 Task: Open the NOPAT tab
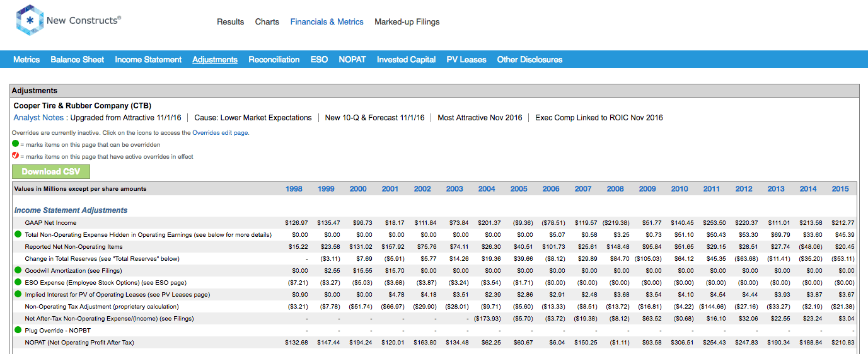[x=352, y=59]
